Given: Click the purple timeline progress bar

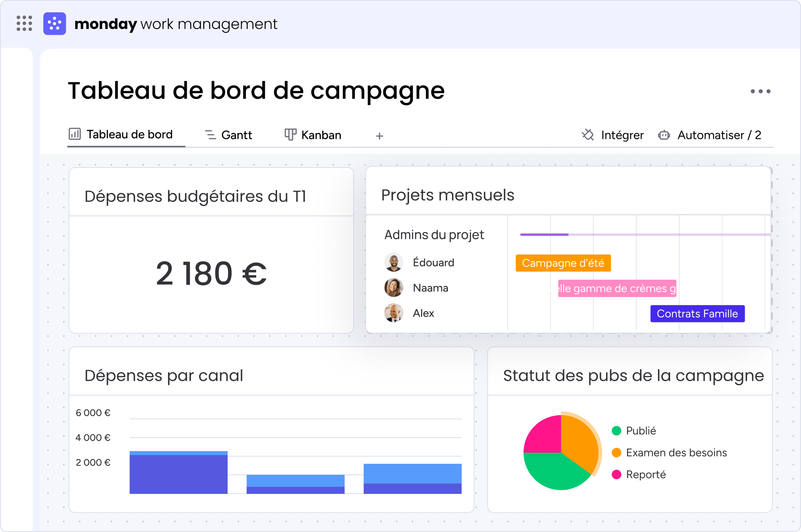Looking at the screenshot, I should tap(544, 235).
